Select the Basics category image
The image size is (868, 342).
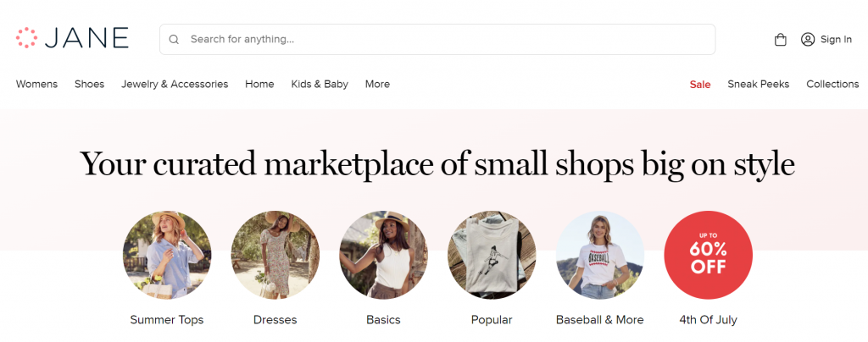coord(383,255)
